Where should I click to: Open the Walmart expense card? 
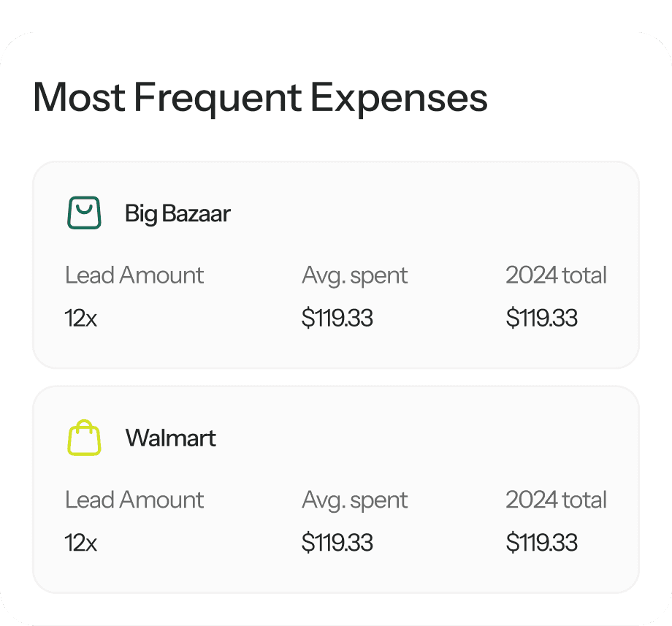[336, 489]
